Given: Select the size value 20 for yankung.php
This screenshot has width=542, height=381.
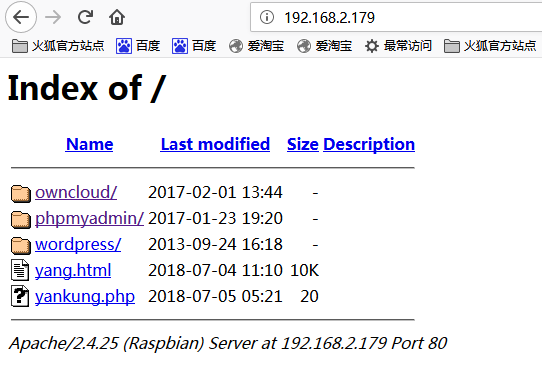Looking at the screenshot, I should click(x=309, y=297).
